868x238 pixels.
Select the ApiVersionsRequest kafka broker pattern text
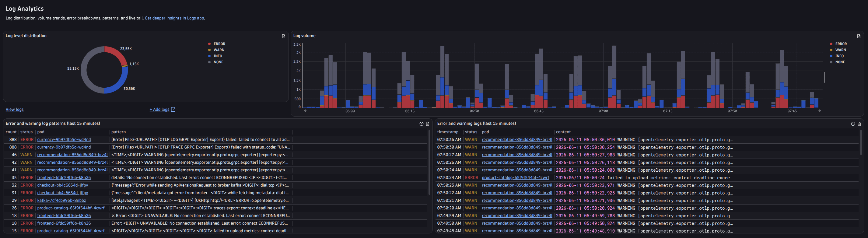pyautogui.click(x=200, y=185)
